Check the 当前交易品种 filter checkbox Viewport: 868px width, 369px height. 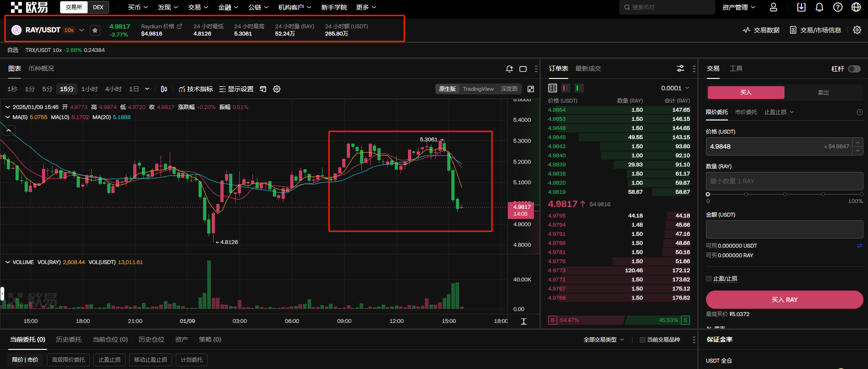click(x=643, y=340)
